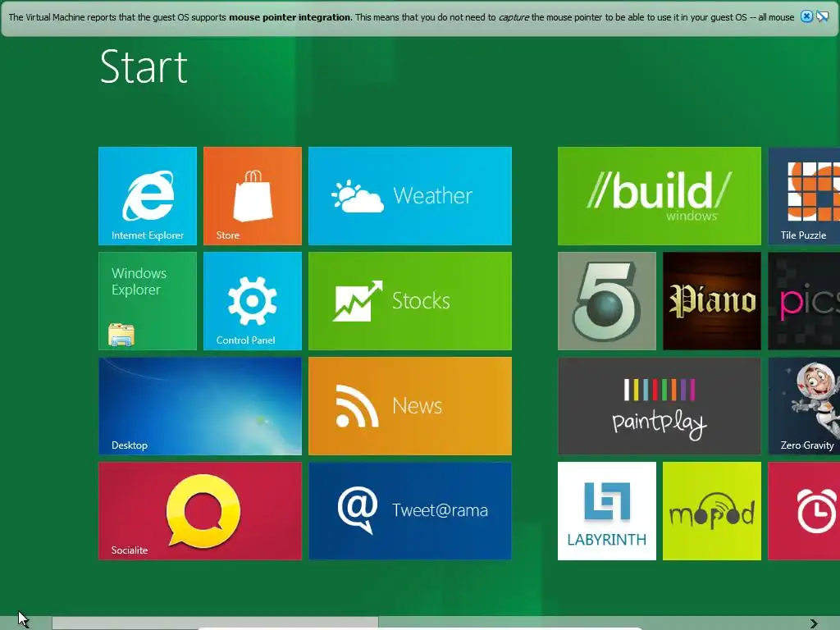This screenshot has width=840, height=630.
Task: Open the Zero Gravity game tile
Action: click(804, 406)
